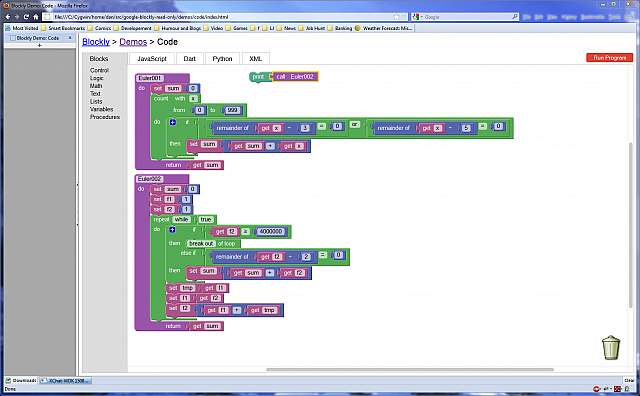This screenshot has height=396, width=640.
Task: Open the Weather Forecast bookmark
Action: (x=384, y=28)
